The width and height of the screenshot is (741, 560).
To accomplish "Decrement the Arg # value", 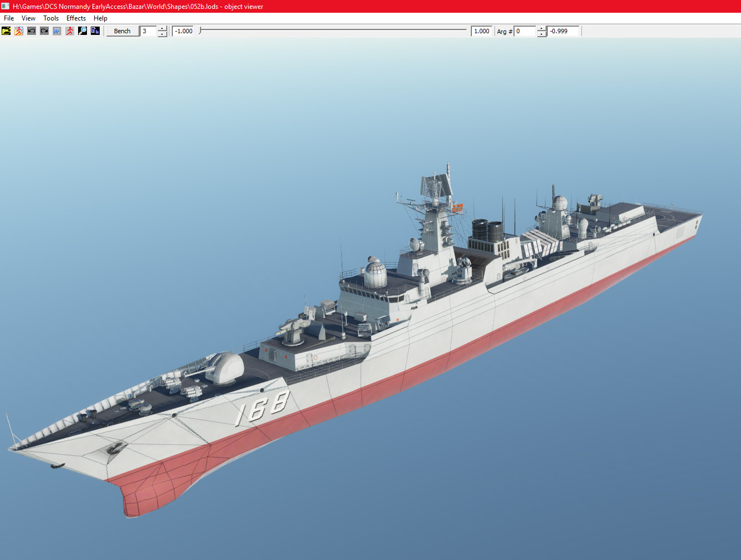I will point(542,34).
